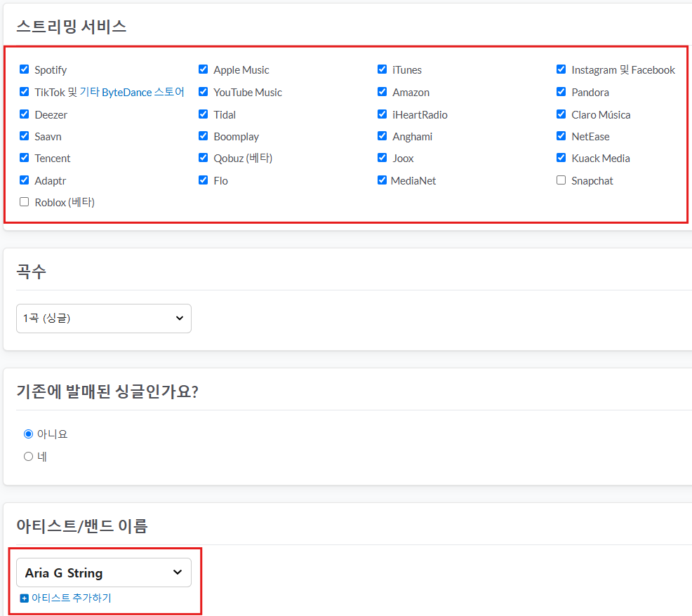Uncheck the Spotify checkbox
Viewport: 692px width, 616px height.
[x=25, y=69]
